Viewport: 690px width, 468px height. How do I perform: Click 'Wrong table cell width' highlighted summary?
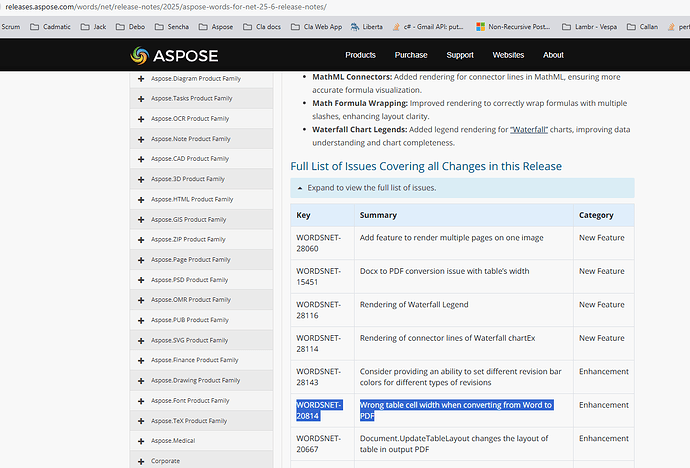pyautogui.click(x=456, y=410)
